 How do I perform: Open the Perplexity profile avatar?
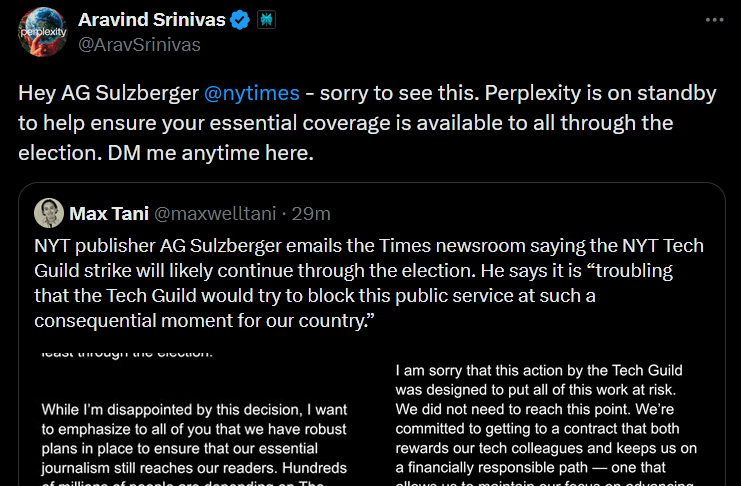pyautogui.click(x=43, y=34)
